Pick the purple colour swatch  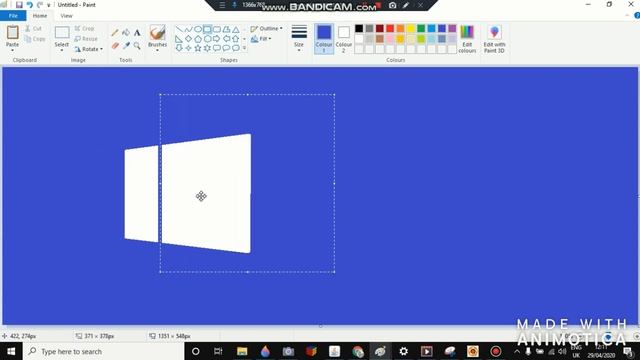[452, 29]
